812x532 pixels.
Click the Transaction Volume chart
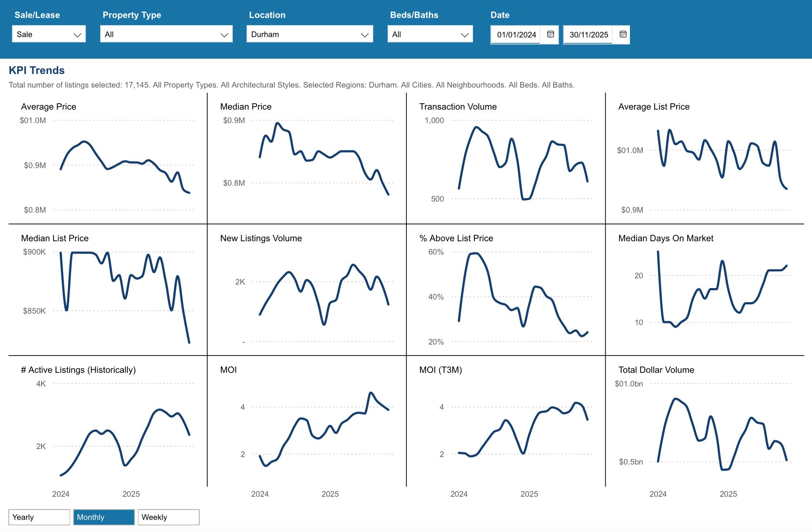click(x=506, y=163)
